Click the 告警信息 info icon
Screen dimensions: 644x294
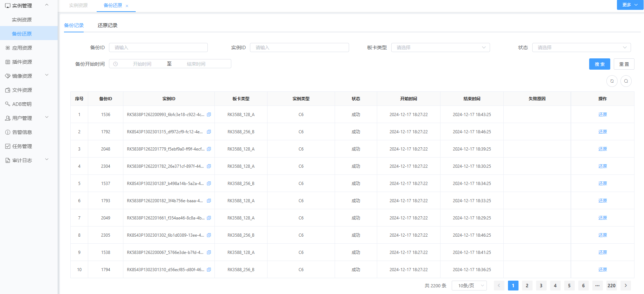click(x=8, y=132)
